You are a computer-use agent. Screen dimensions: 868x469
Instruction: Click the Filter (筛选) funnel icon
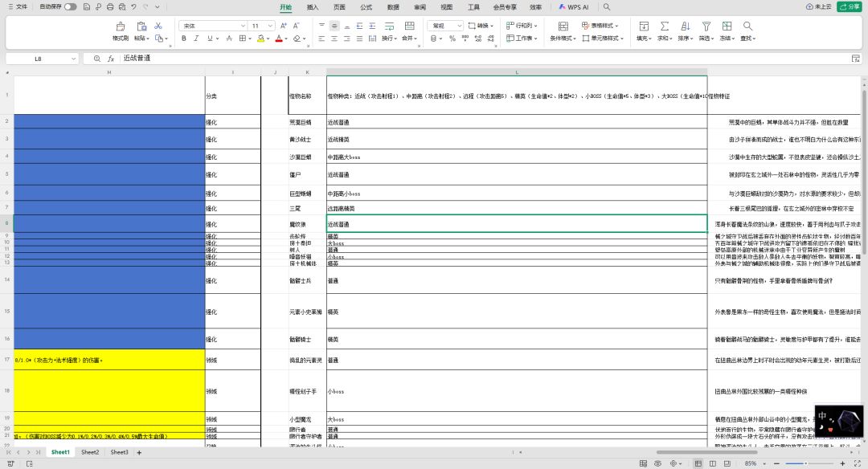tap(706, 26)
